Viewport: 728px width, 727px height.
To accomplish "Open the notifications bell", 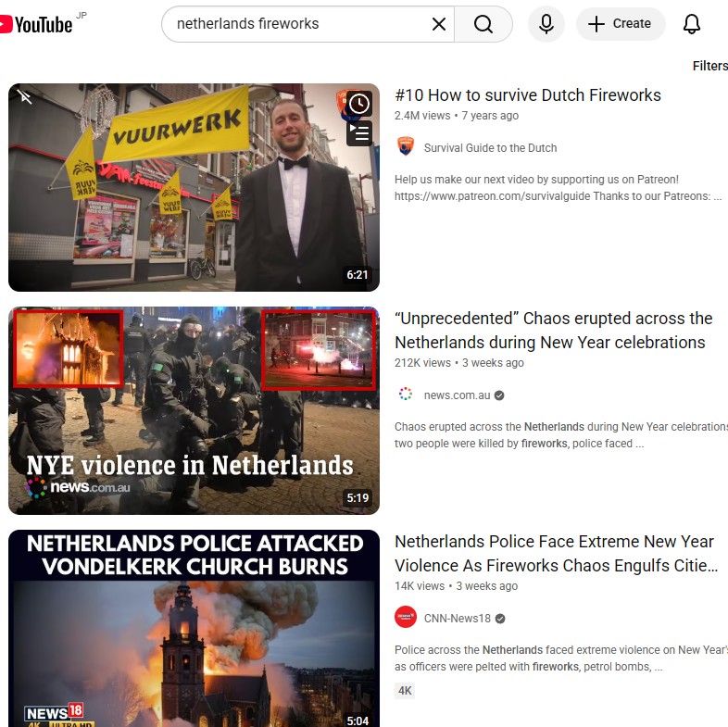I will (692, 24).
